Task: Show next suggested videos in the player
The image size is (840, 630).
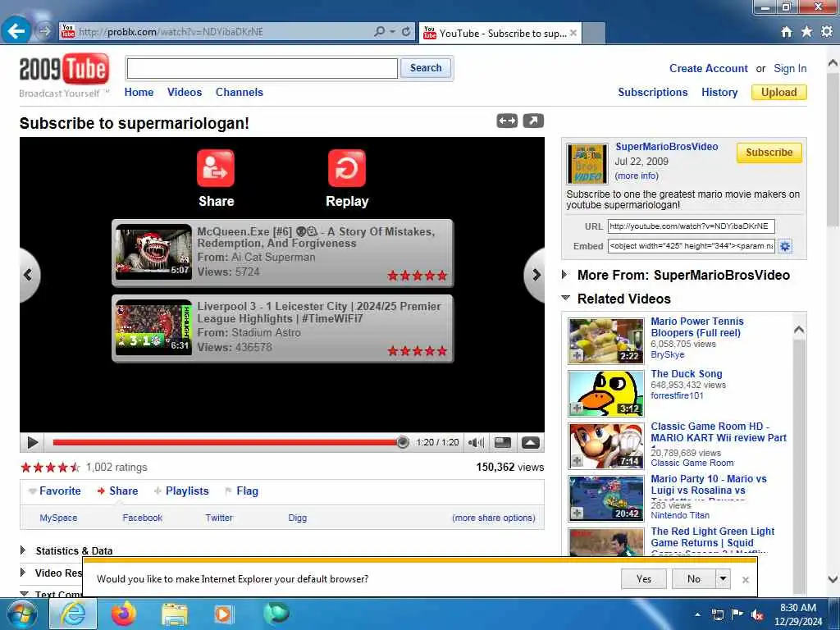Action: coord(535,275)
